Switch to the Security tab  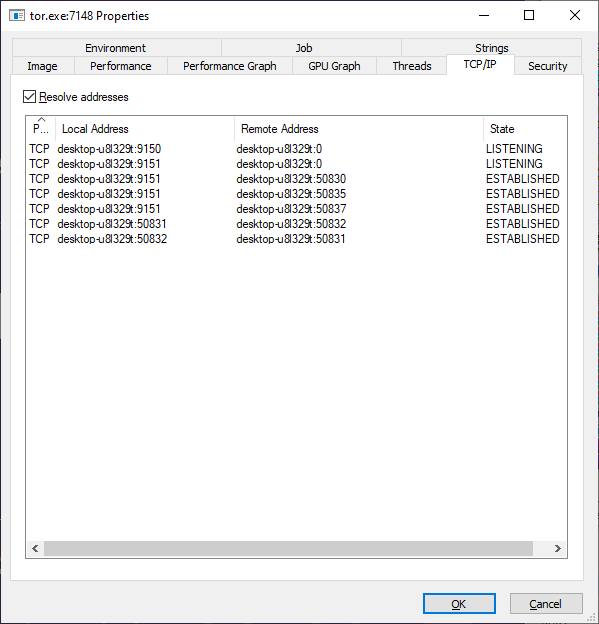pos(548,66)
